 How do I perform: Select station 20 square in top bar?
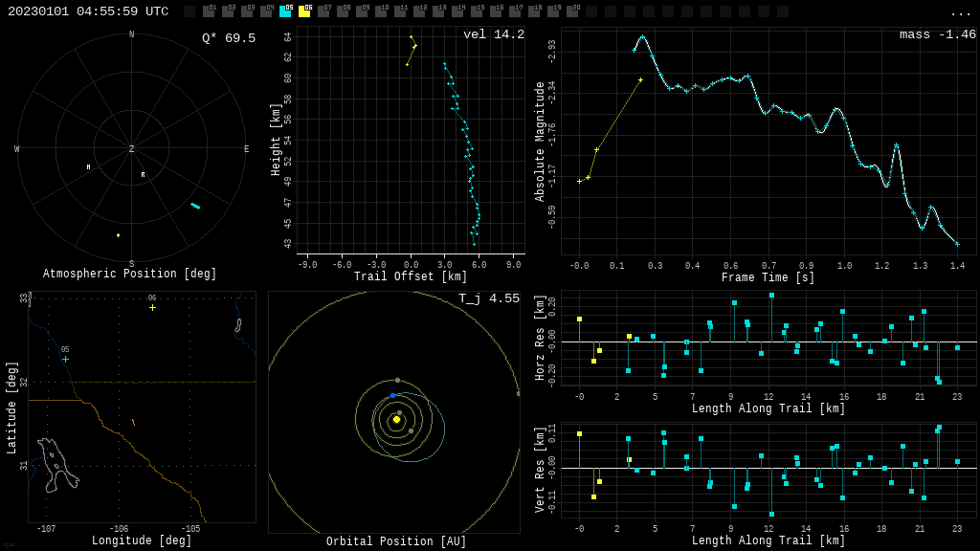572,11
